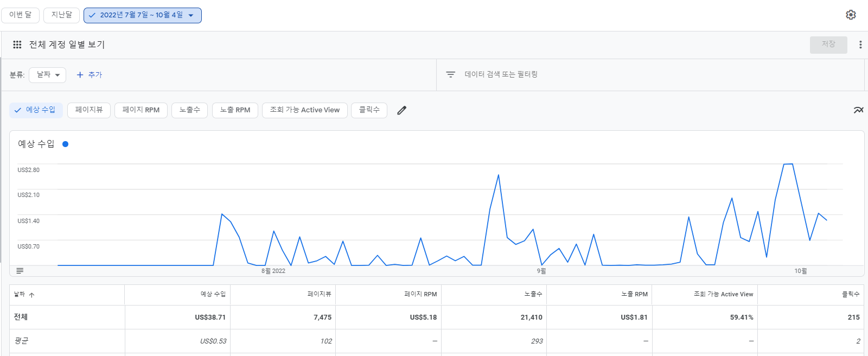Edit metrics with pencil icon
This screenshot has height=356, width=868.
pyautogui.click(x=401, y=110)
